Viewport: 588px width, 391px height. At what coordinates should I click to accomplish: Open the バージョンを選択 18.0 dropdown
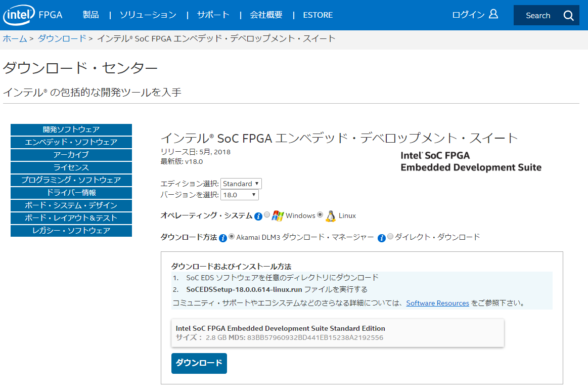click(x=239, y=195)
